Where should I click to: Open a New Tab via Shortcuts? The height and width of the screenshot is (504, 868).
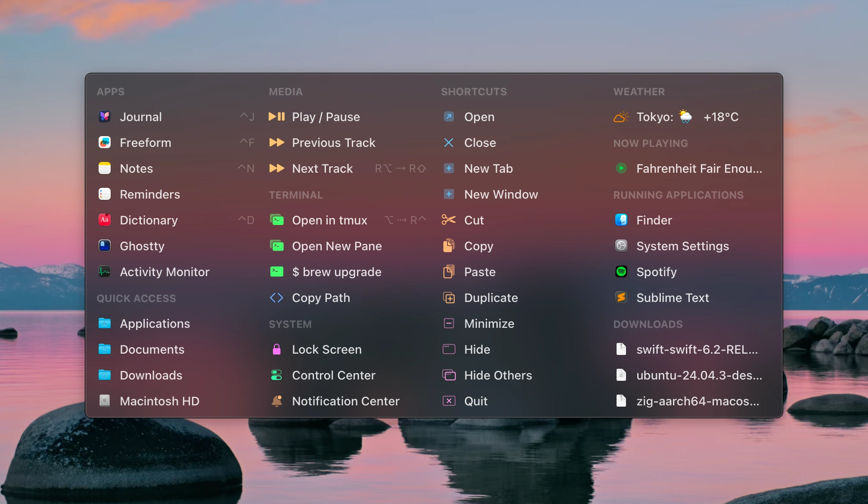(488, 168)
